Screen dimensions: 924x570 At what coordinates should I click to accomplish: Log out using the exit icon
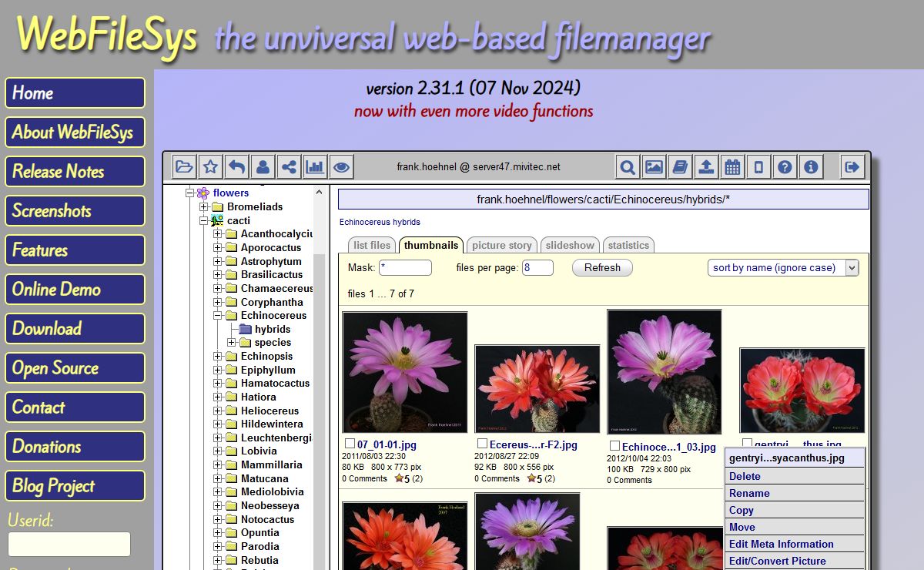tap(852, 166)
